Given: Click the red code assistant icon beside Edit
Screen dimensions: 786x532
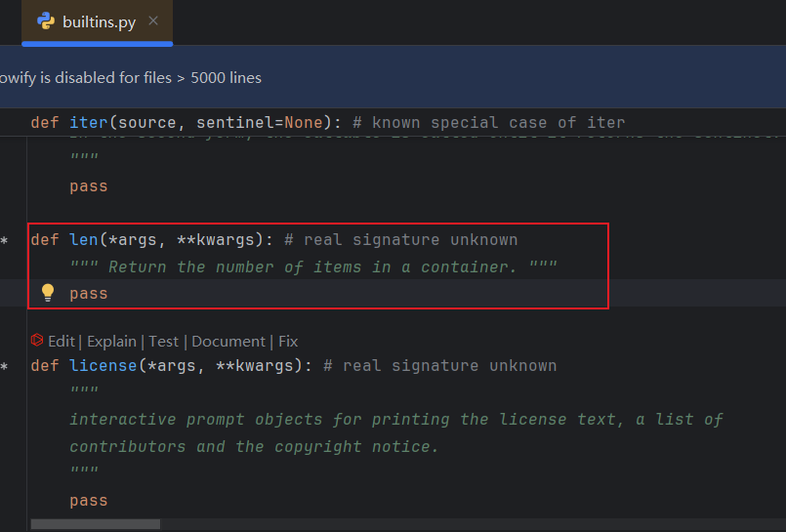Looking at the screenshot, I should click(x=37, y=340).
